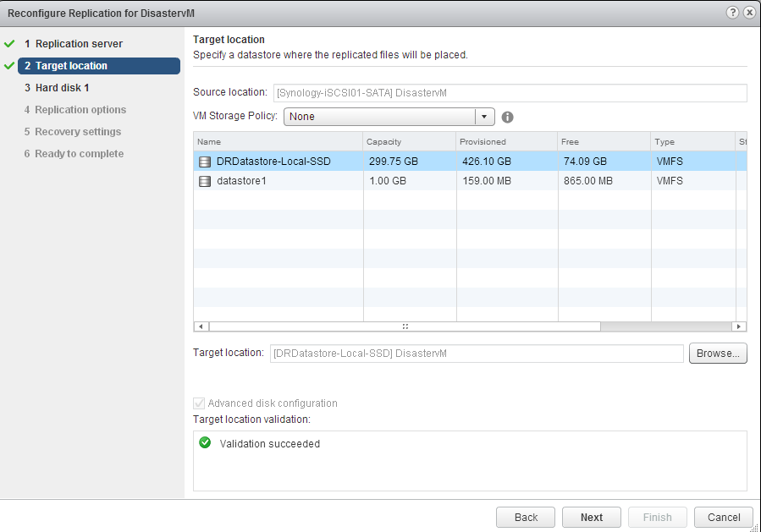Open step 3 Hard disk 1

click(62, 88)
